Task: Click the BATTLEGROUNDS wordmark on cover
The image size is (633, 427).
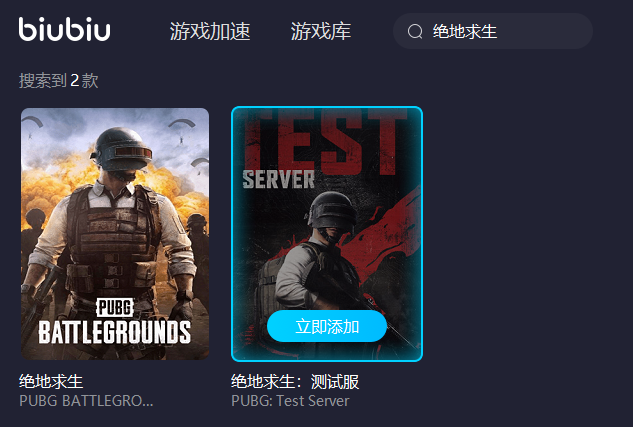Action: [x=115, y=333]
